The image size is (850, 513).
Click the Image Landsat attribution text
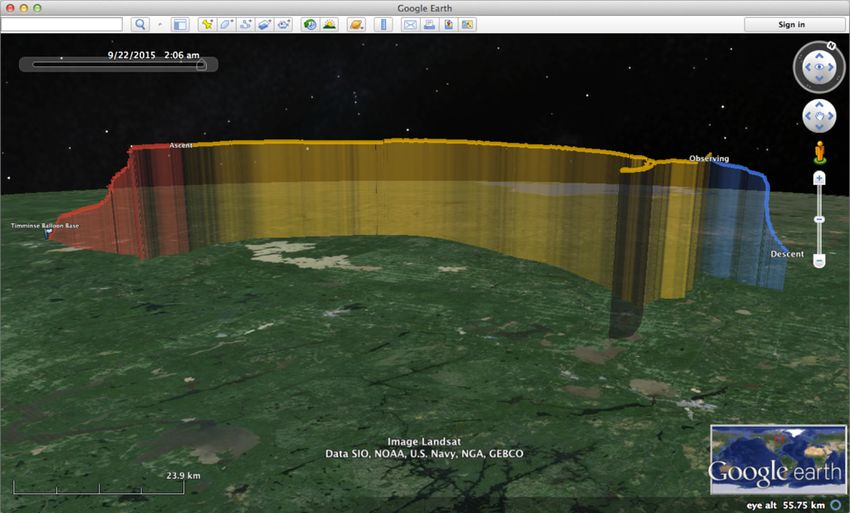tap(424, 441)
